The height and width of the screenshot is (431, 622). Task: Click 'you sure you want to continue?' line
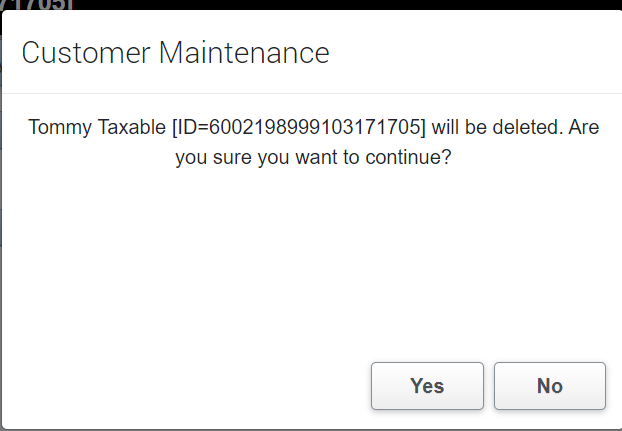point(313,157)
